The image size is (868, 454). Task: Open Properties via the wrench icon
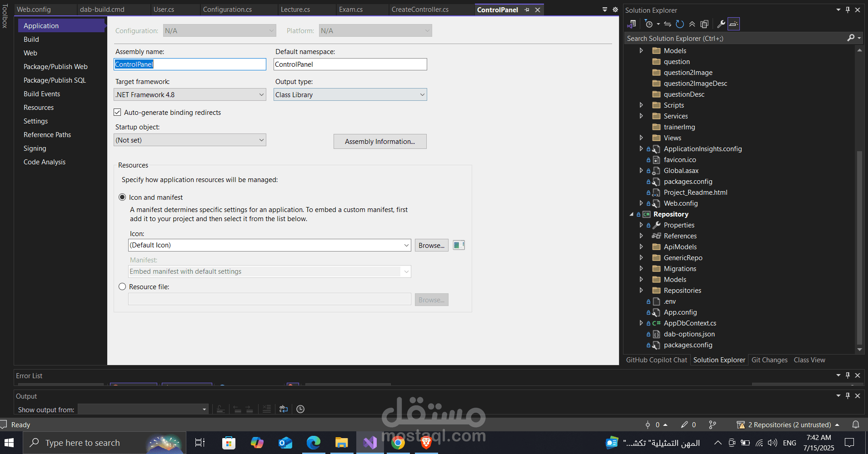pos(721,24)
